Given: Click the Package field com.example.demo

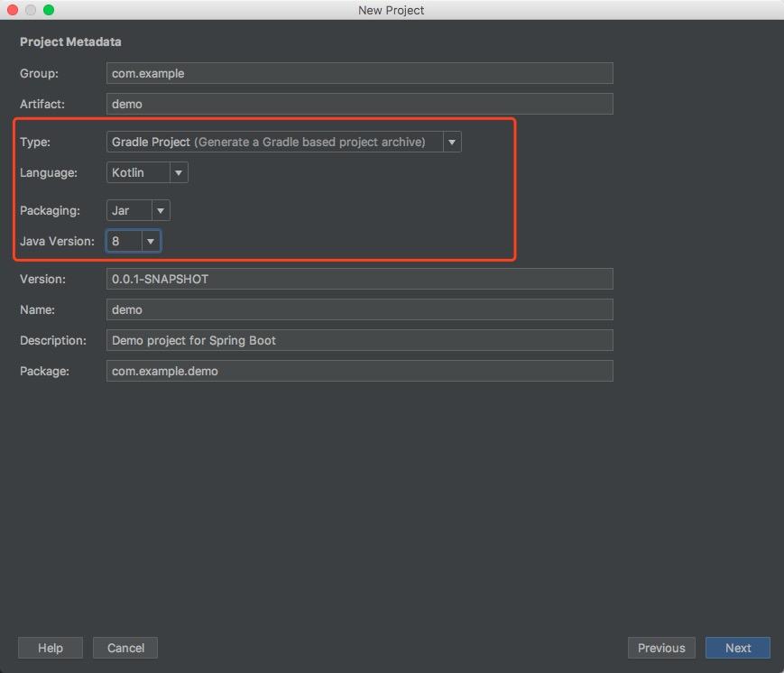Looking at the screenshot, I should click(x=359, y=371).
